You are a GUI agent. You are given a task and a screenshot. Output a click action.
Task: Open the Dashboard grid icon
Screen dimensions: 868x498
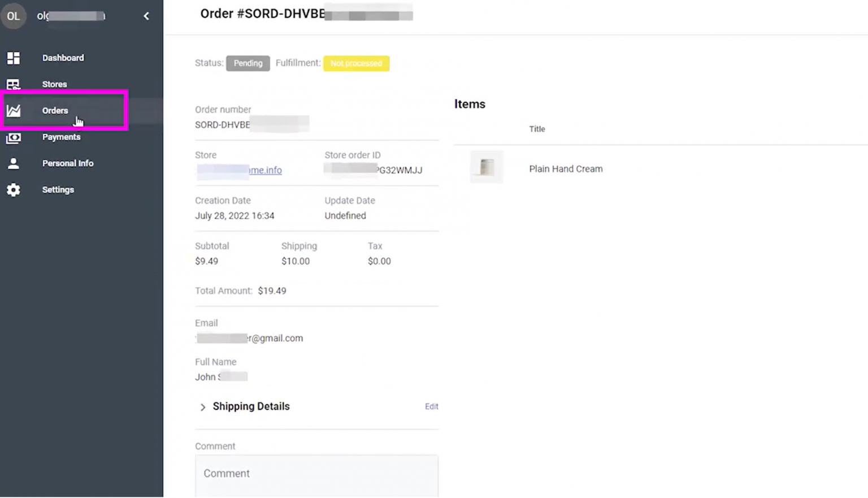[x=13, y=58]
